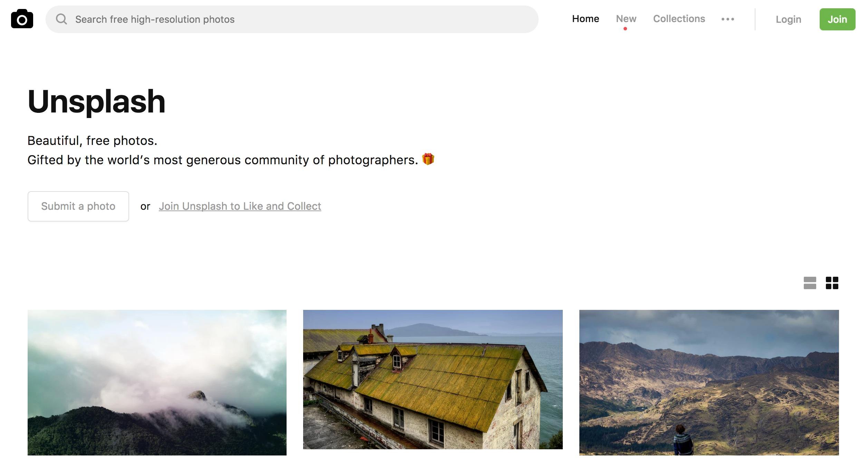Go to the New photos tab
Image resolution: width=868 pixels, height=461 pixels.
click(x=626, y=19)
